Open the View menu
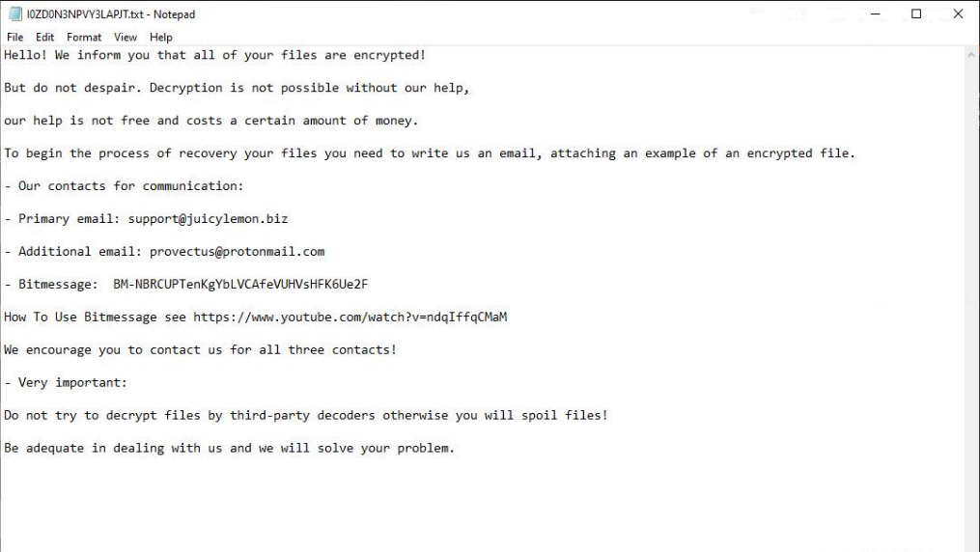This screenshot has height=552, width=980. pos(126,38)
